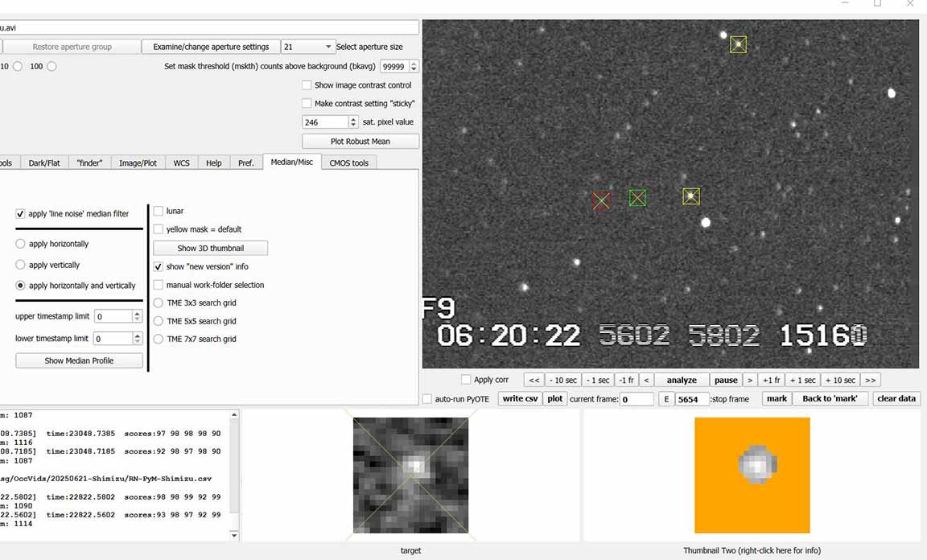Switch to the CMOS tools tab

pos(348,163)
